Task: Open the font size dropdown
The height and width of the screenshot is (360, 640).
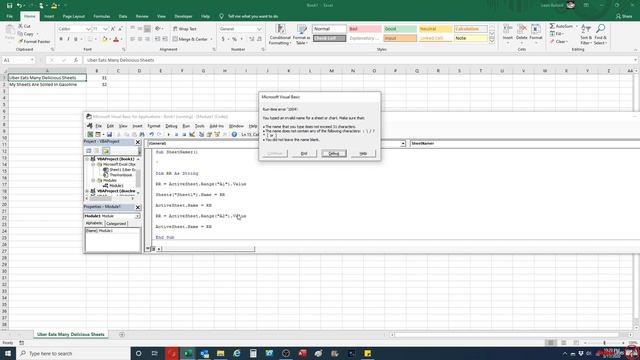Action: (x=105, y=29)
